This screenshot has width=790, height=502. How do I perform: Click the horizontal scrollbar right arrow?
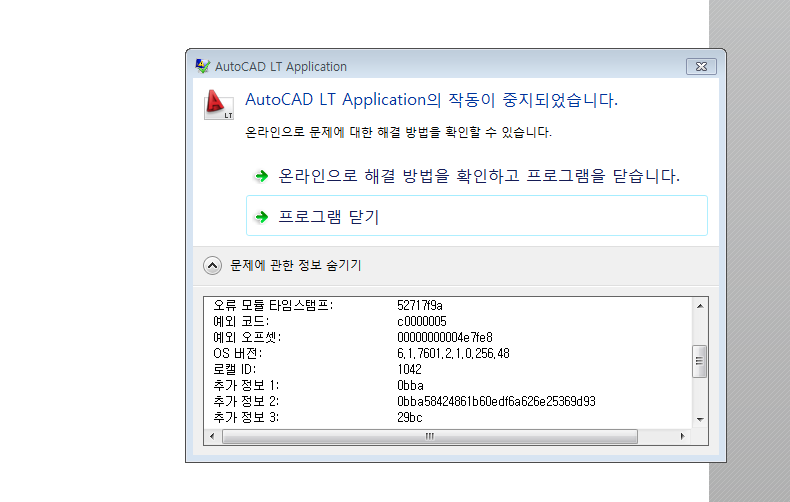[x=684, y=437]
